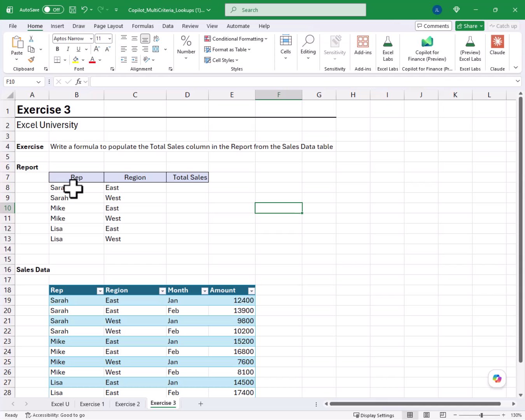Select Normal view in status bar
525x420 pixels.
[410, 415]
